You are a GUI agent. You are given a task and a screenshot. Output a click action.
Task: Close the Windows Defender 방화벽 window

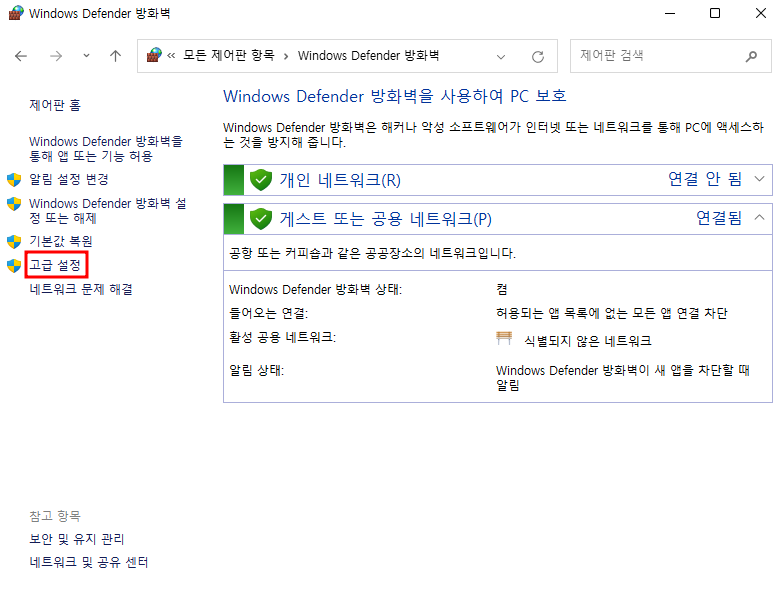tap(760, 14)
